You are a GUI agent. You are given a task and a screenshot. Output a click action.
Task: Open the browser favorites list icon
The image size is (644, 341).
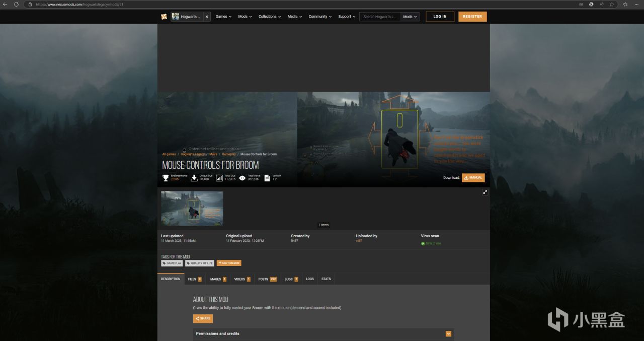click(x=625, y=4)
